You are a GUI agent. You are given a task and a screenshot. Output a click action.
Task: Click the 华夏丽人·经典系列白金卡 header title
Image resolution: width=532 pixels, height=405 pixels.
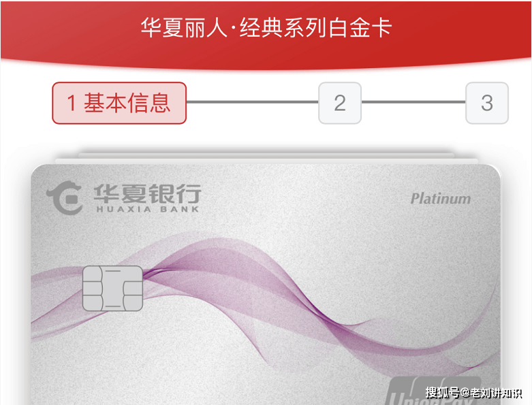click(x=266, y=28)
